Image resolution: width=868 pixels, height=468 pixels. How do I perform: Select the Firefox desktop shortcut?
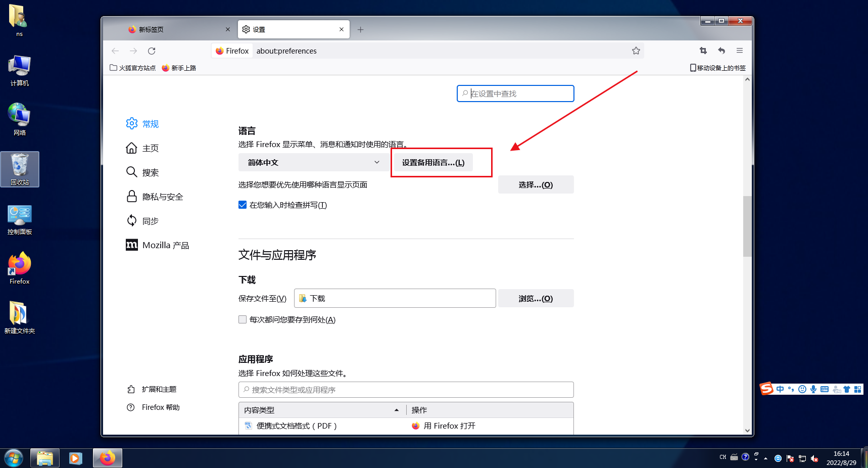[x=20, y=268]
